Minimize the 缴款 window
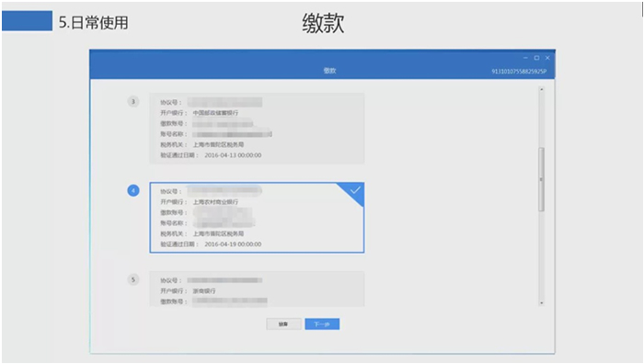Viewport: 644px width, 364px height. point(525,58)
